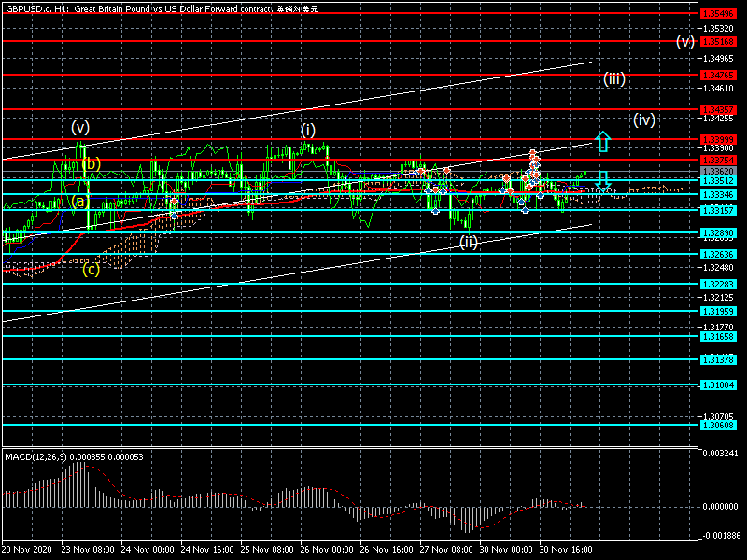The image size is (747, 560).
Task: Select the white (i) wave label
Action: pos(308,130)
